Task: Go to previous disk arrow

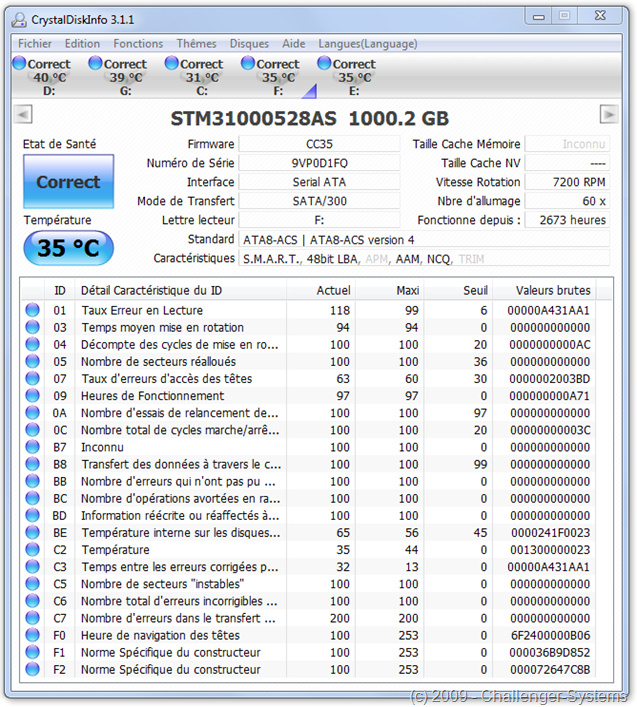Action: [23, 114]
